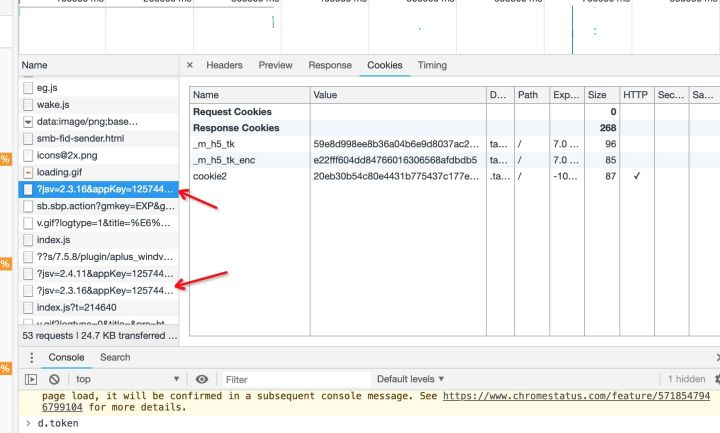This screenshot has height=433, width=720.
Task: Sort requests by Name column header
Action: pos(99,65)
